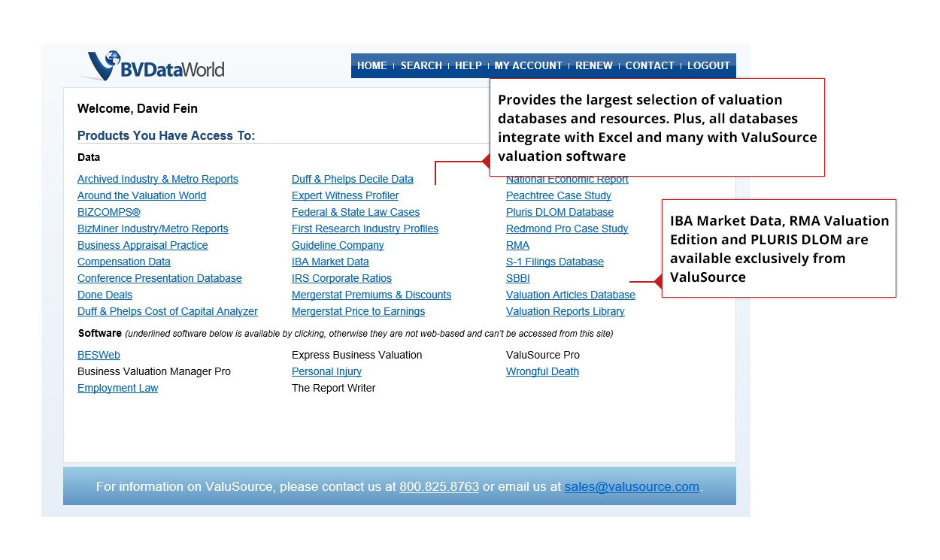Click the RMA data link
The image size is (940, 560).
[517, 245]
